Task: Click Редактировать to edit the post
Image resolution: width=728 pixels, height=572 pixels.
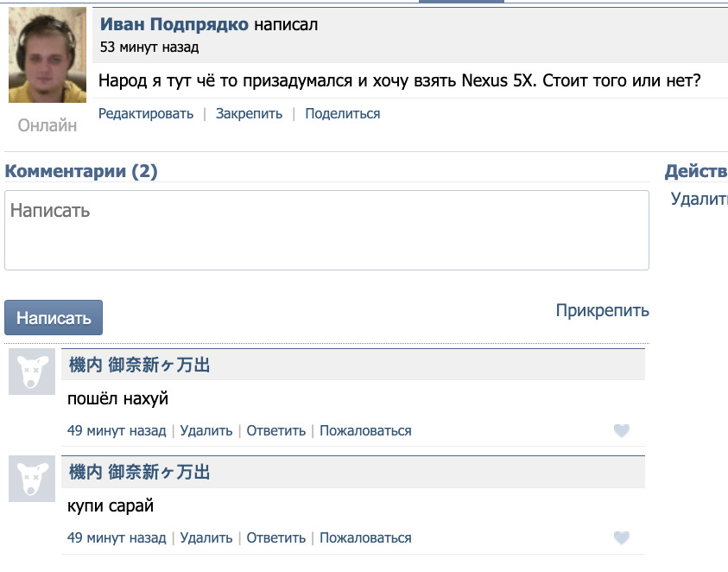Action: (x=146, y=113)
